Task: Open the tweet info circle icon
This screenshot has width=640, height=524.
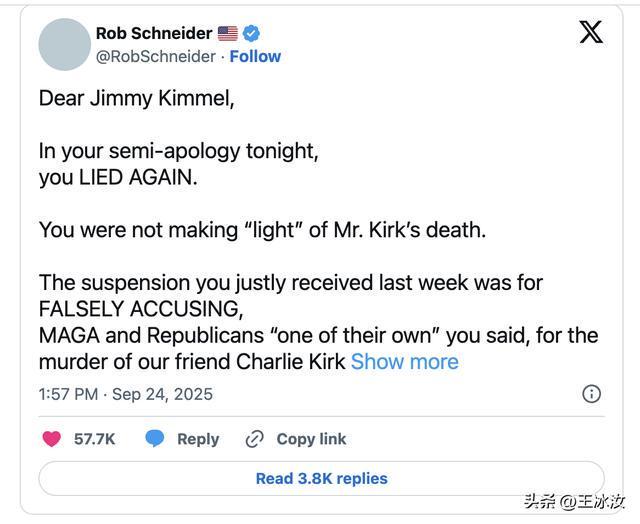Action: pos(591,393)
